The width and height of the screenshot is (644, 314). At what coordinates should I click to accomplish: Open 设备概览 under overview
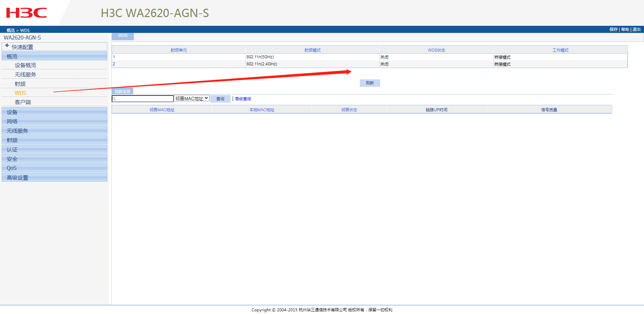[x=25, y=65]
